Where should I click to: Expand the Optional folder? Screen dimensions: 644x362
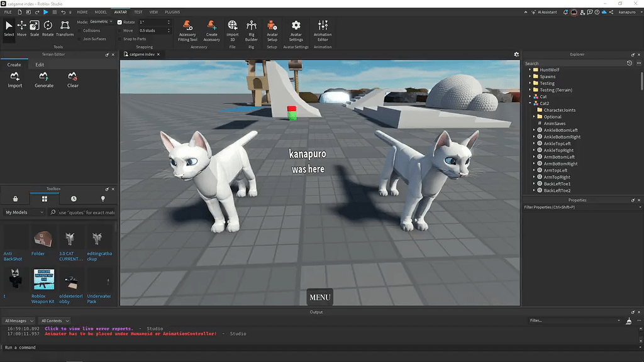534,116
